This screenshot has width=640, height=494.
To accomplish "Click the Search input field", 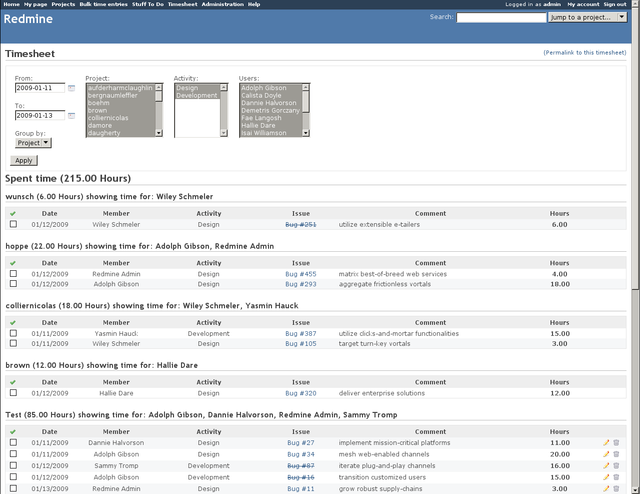I will coord(501,18).
